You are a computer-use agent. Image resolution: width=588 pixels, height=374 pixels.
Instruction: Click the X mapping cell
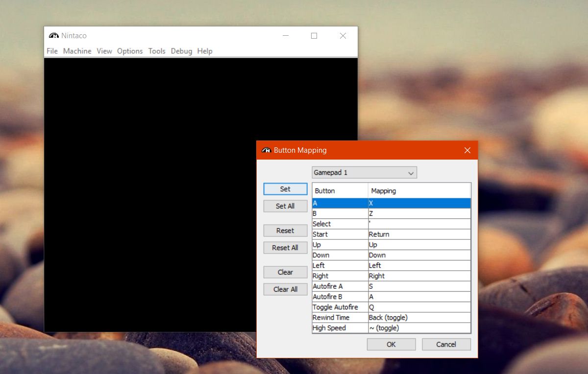coord(419,203)
